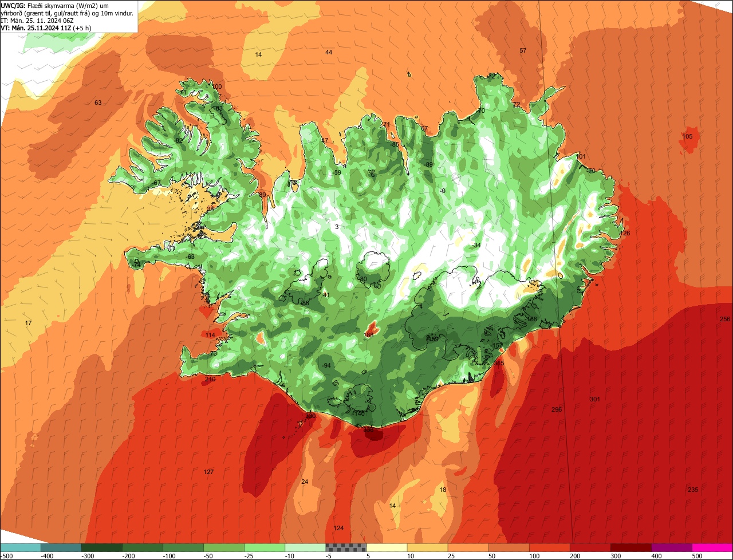Click the map value '301' in the southeast sea

point(595,399)
